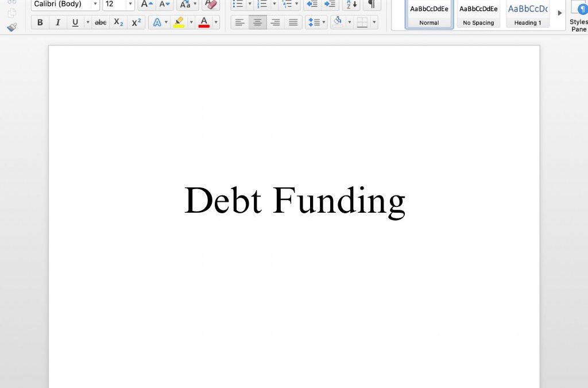Toggle italic formatting
The width and height of the screenshot is (588, 388).
[57, 22]
